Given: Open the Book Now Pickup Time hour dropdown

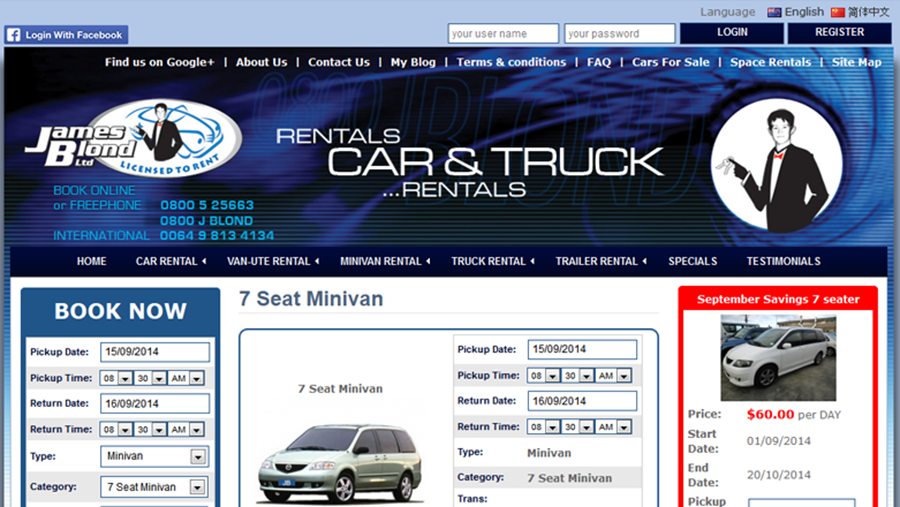Looking at the screenshot, I should click(x=115, y=378).
